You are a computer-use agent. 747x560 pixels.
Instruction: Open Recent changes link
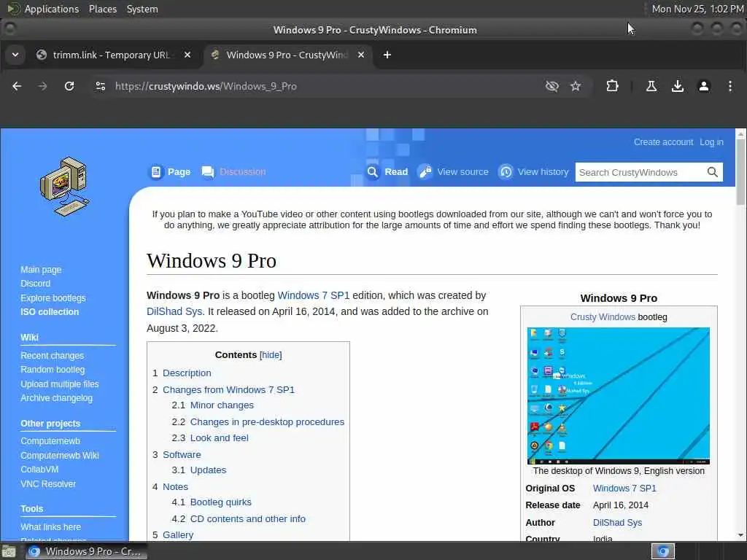(x=52, y=356)
